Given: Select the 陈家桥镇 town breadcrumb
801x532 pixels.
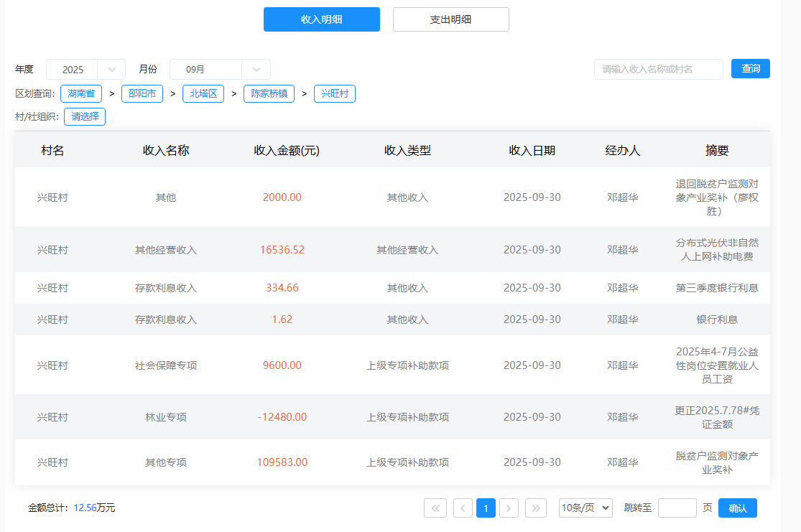Looking at the screenshot, I should 269,94.
